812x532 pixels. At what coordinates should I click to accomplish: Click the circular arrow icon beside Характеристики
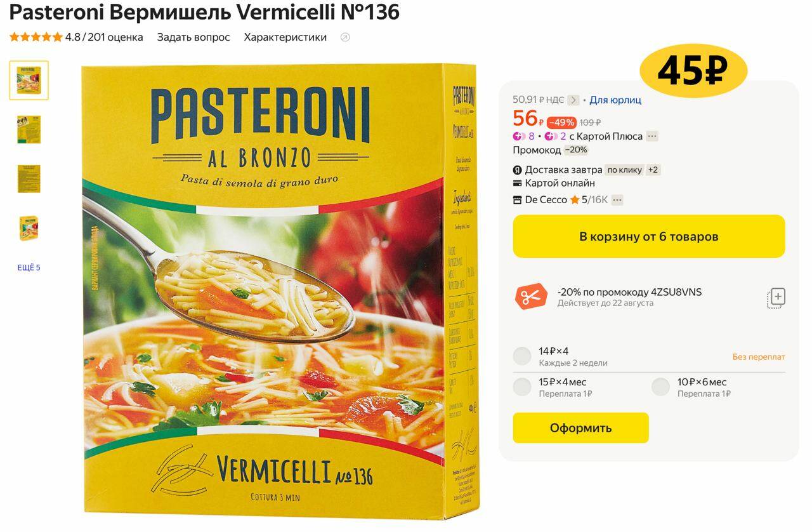(345, 37)
